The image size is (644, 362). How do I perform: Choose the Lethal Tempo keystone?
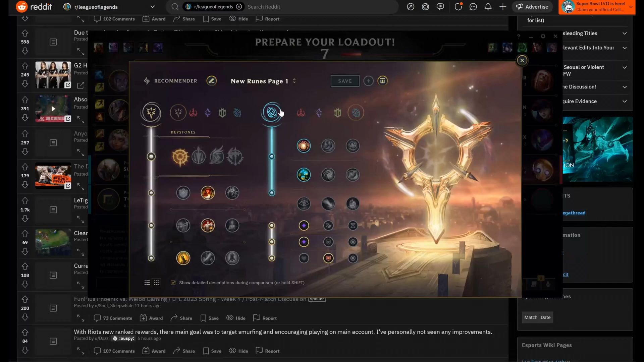click(x=199, y=156)
